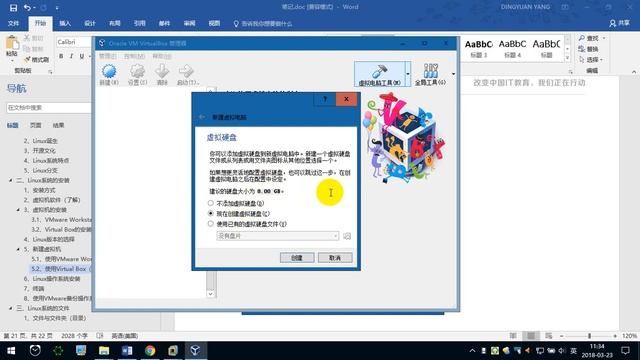
Task: Click the Create (创建) button in the dialog
Action: click(297, 258)
